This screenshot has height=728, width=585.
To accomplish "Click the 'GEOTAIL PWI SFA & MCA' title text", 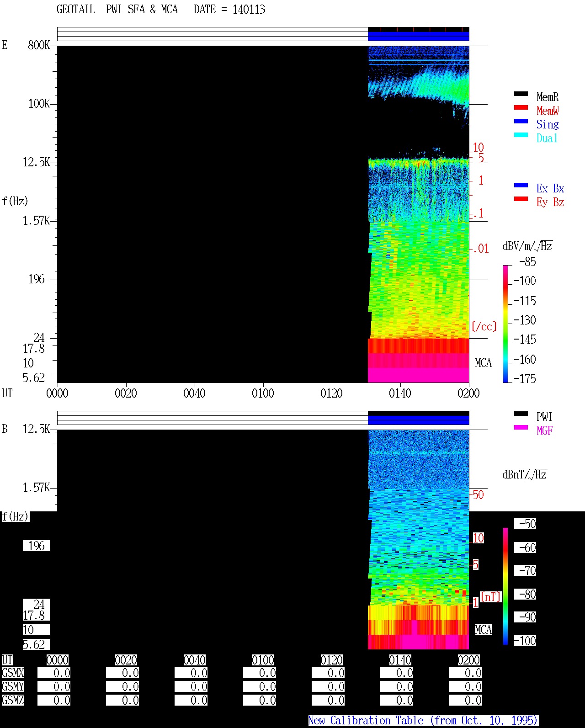I will (117, 10).
